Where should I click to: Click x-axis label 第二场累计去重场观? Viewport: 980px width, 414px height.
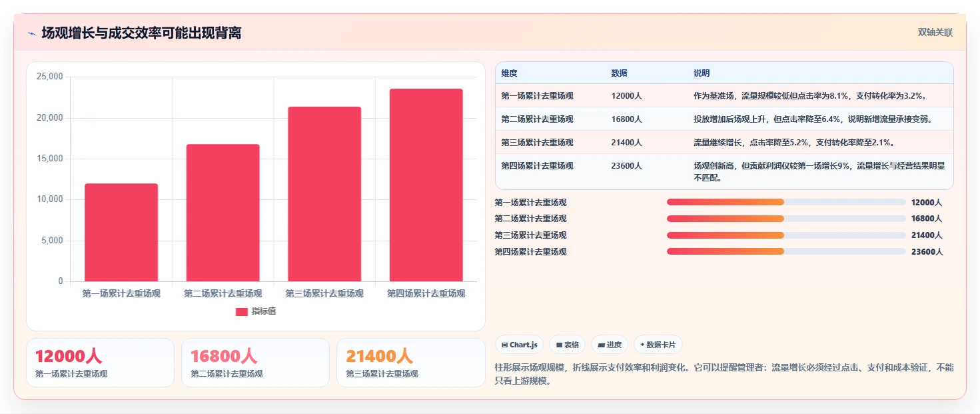[223, 293]
